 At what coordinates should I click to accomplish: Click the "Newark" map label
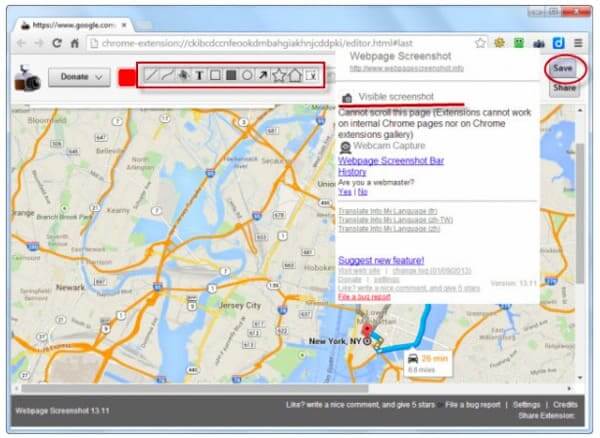(70, 287)
